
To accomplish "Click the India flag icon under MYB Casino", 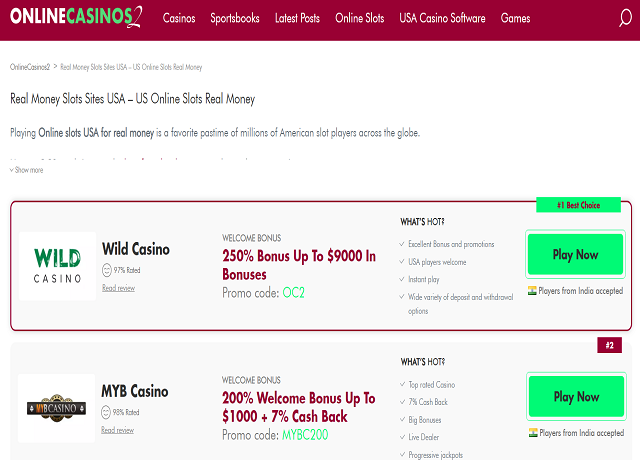I will click(532, 433).
